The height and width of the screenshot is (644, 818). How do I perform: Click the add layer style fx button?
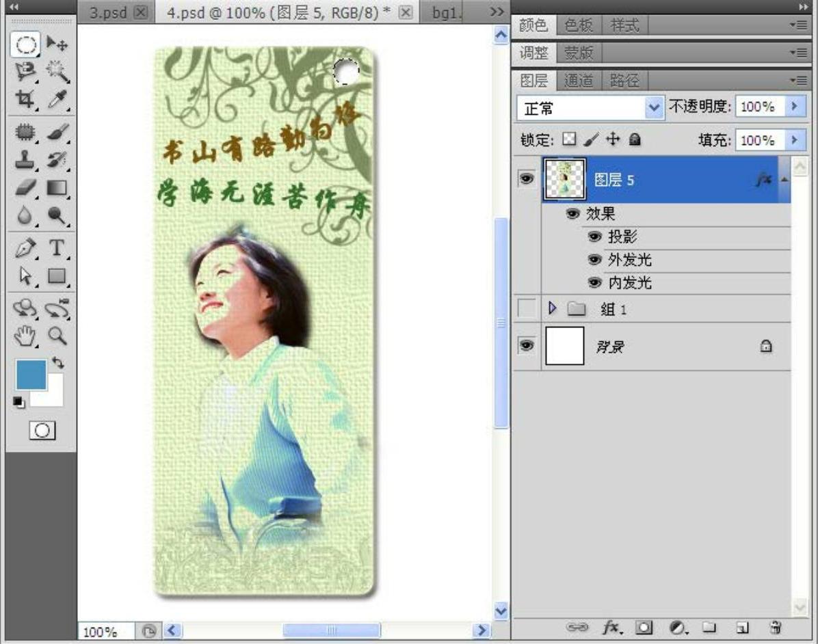click(x=609, y=627)
